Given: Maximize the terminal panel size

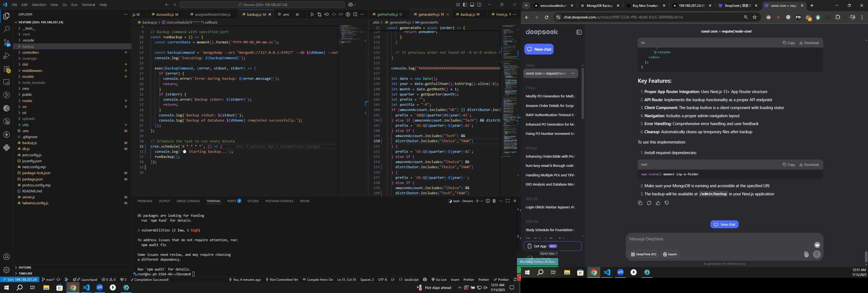Looking at the screenshot, I should point(508,201).
